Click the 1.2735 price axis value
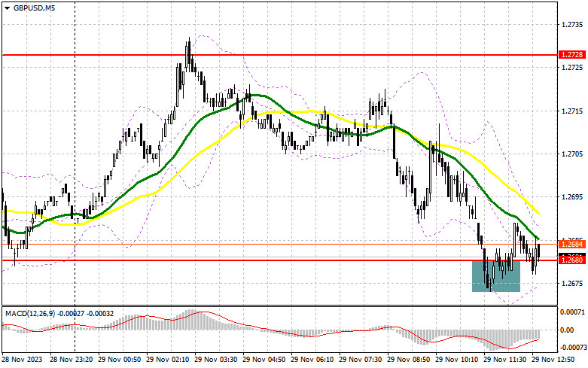This screenshot has width=588, height=368. click(x=572, y=25)
